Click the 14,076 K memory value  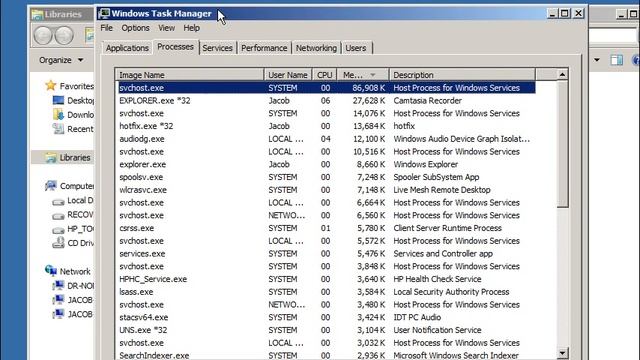369,113
